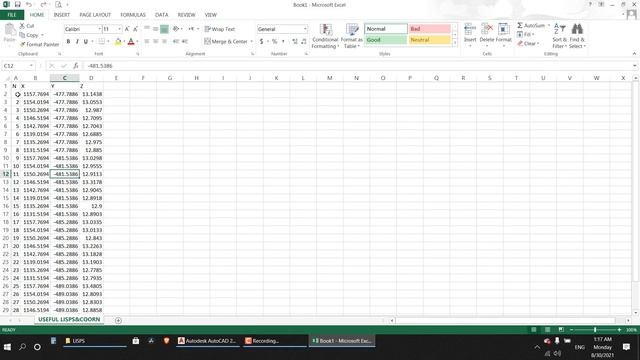Switch to the REVIEW tab

tap(186, 15)
